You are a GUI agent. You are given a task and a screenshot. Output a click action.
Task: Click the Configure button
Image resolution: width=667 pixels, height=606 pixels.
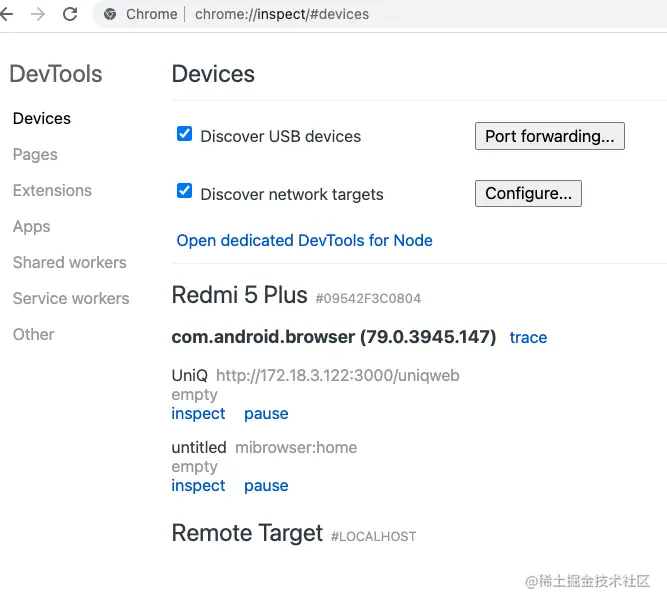pos(528,193)
